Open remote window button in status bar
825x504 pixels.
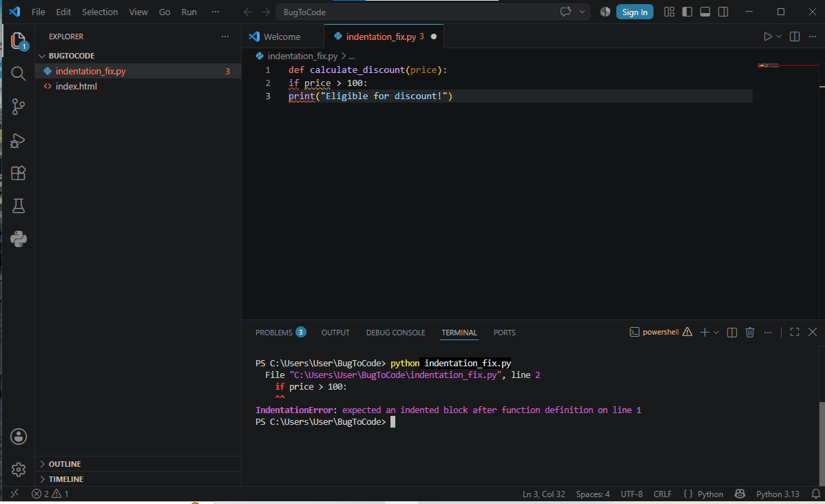click(14, 494)
